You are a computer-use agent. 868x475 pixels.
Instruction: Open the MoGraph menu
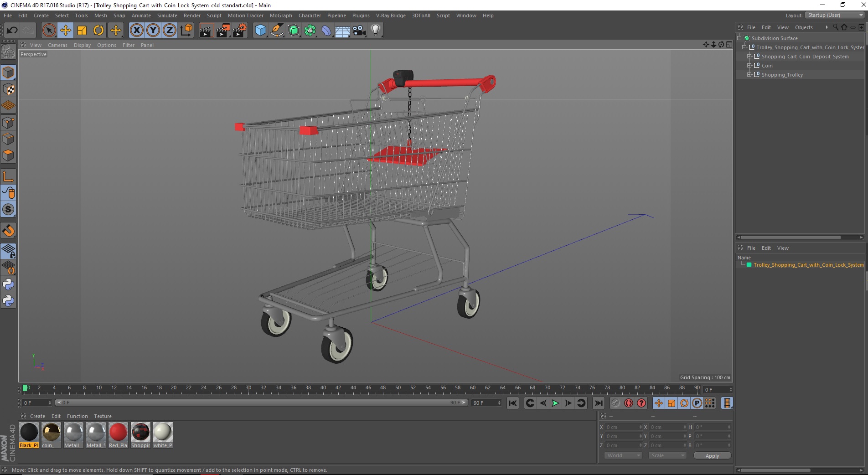281,15
